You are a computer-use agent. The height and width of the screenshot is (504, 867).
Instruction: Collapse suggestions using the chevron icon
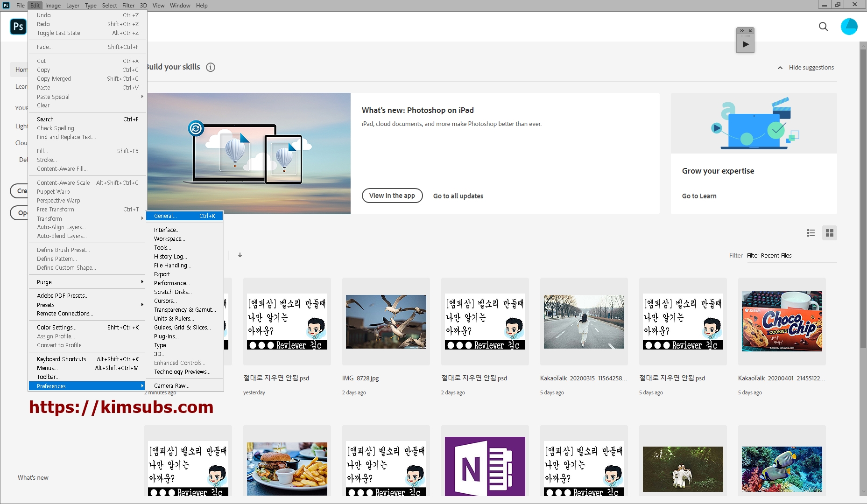point(780,68)
